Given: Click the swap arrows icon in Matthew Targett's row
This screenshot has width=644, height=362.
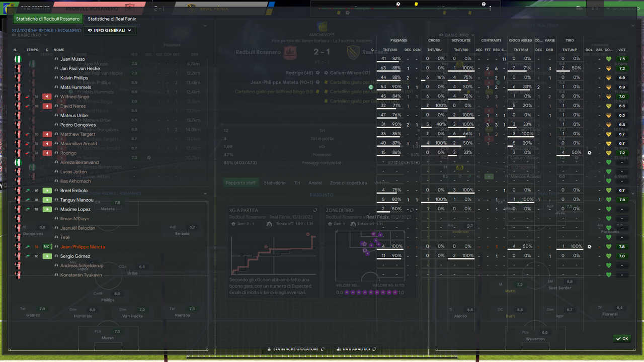Looking at the screenshot, I should coord(28,134).
